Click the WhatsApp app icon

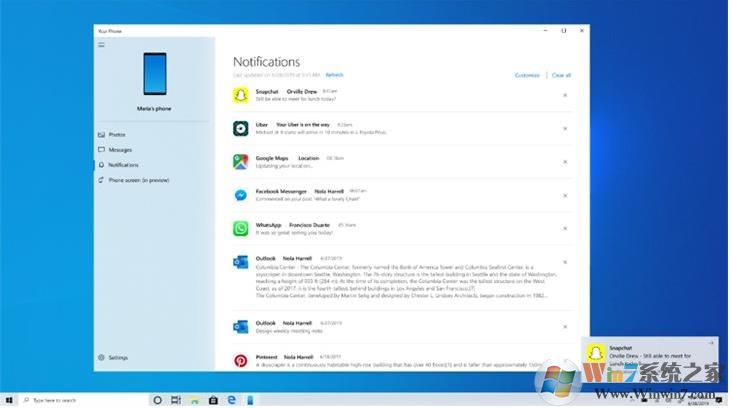coord(241,228)
